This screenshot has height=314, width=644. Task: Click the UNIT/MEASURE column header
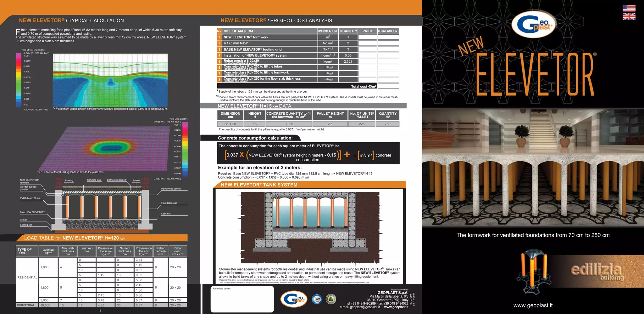tap(328, 31)
